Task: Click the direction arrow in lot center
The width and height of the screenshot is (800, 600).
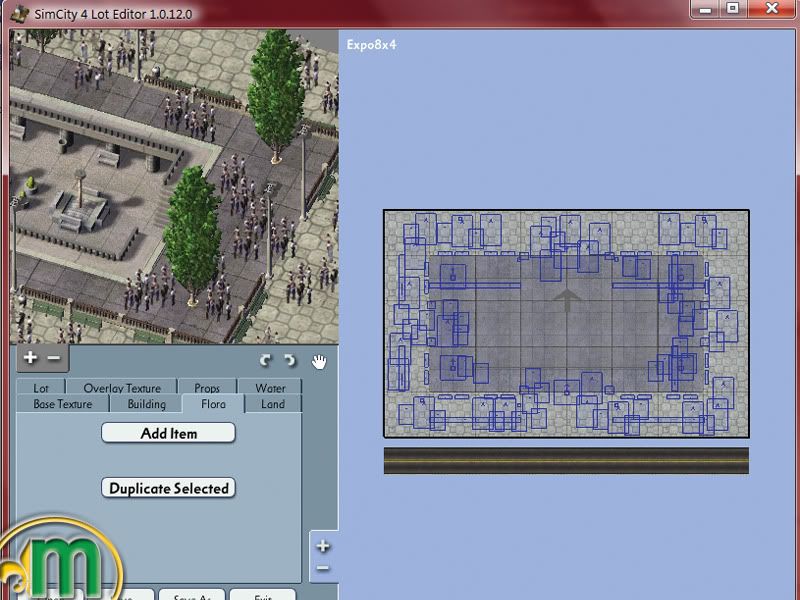Action: (567, 302)
